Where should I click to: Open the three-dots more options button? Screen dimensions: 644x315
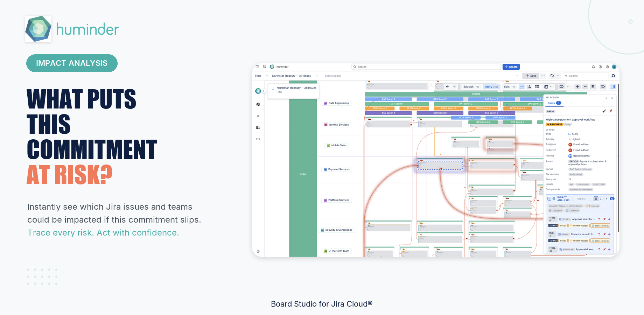(543, 76)
